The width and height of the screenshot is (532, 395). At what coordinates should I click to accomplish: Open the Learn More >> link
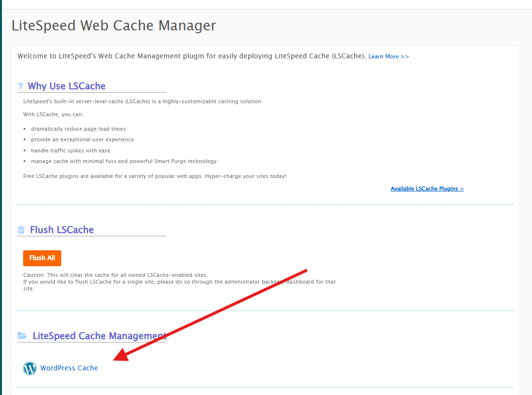pyautogui.click(x=389, y=56)
